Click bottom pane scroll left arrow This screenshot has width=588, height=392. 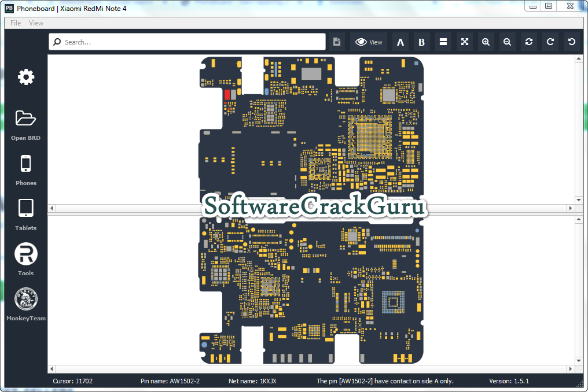52,369
